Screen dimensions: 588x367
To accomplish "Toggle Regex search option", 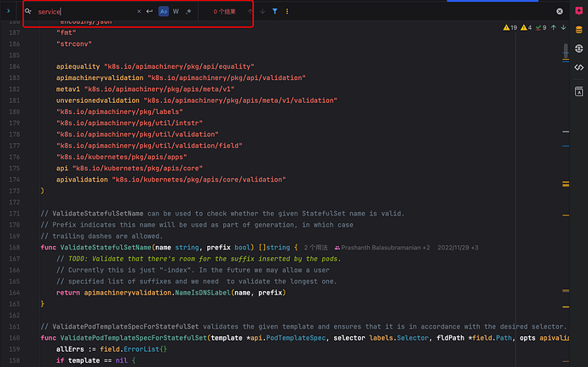I will 188,11.
